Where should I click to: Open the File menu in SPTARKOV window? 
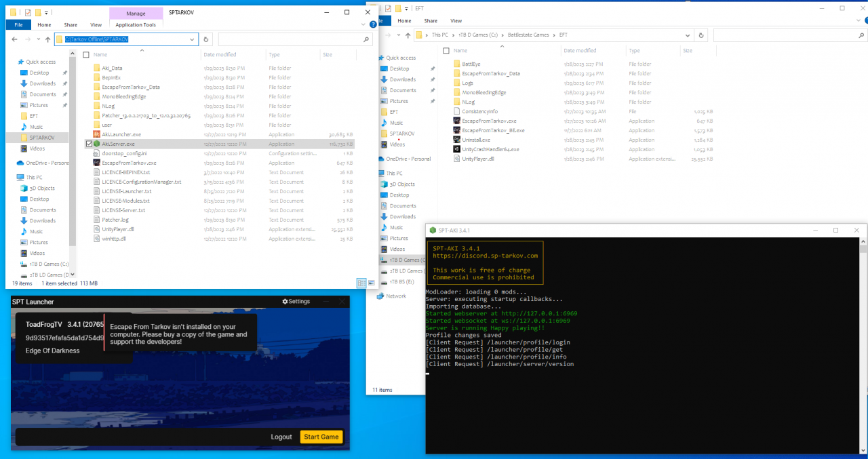(18, 24)
